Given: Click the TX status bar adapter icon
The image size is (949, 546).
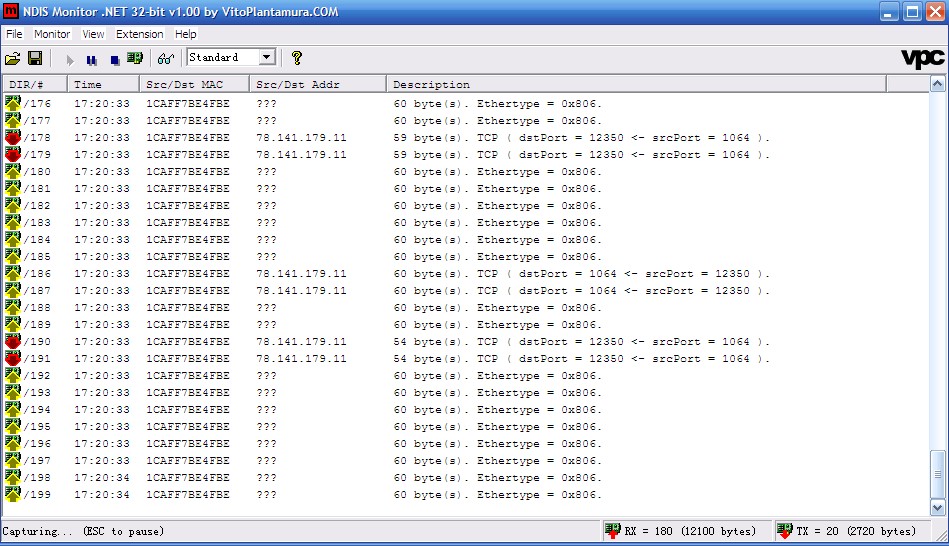Looking at the screenshot, I should pyautogui.click(x=785, y=531).
